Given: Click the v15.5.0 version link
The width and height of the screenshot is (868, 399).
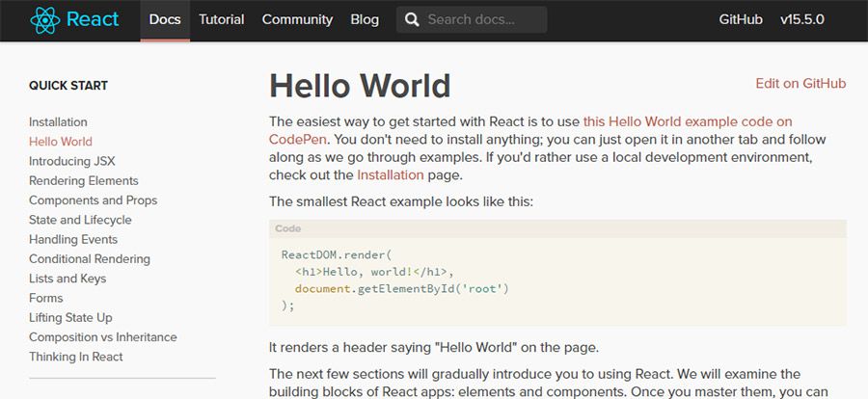Looking at the screenshot, I should (x=802, y=20).
